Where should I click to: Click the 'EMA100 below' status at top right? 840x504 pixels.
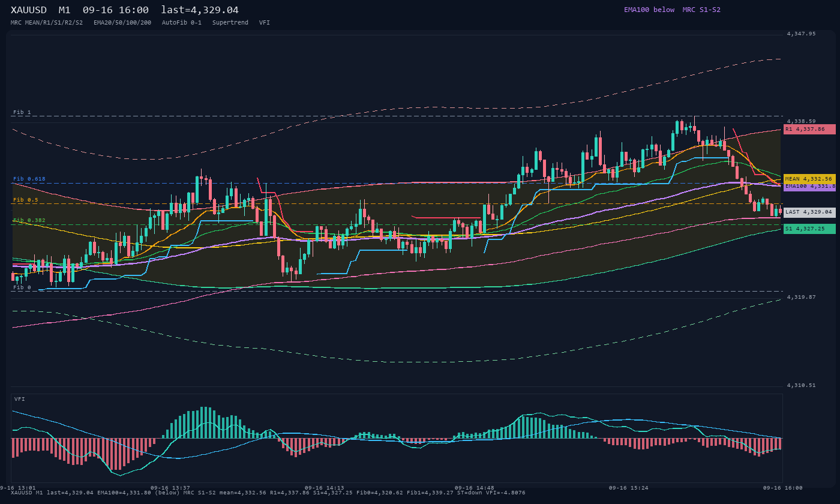649,10
